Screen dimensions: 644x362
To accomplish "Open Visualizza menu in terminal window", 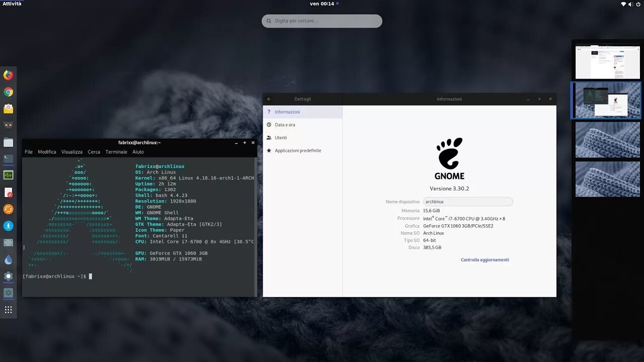I will pos(72,152).
